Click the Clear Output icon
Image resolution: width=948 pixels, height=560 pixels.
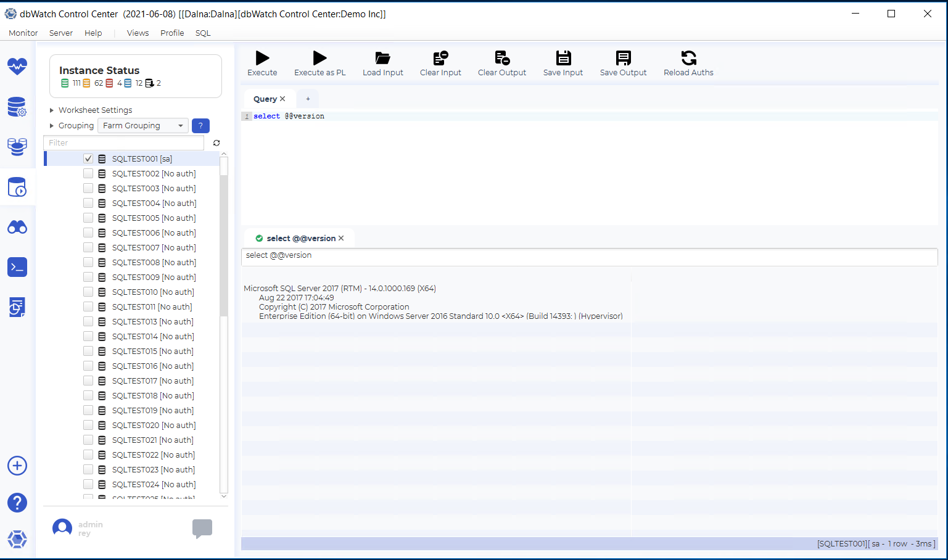point(502,58)
